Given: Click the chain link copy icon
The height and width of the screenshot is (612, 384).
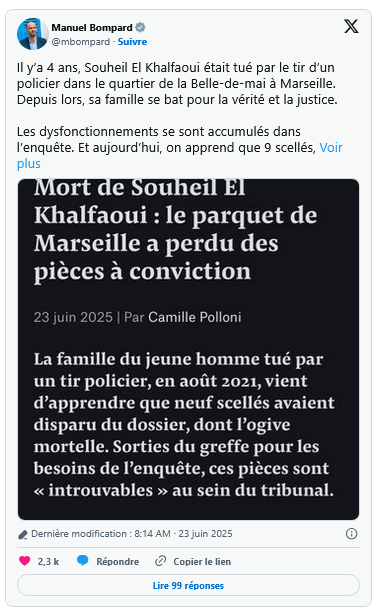Looking at the screenshot, I should [160, 561].
